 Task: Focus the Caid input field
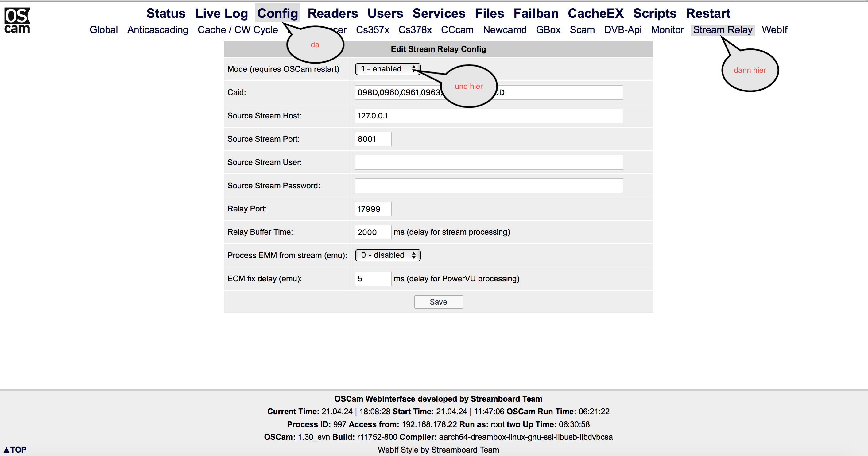click(489, 92)
